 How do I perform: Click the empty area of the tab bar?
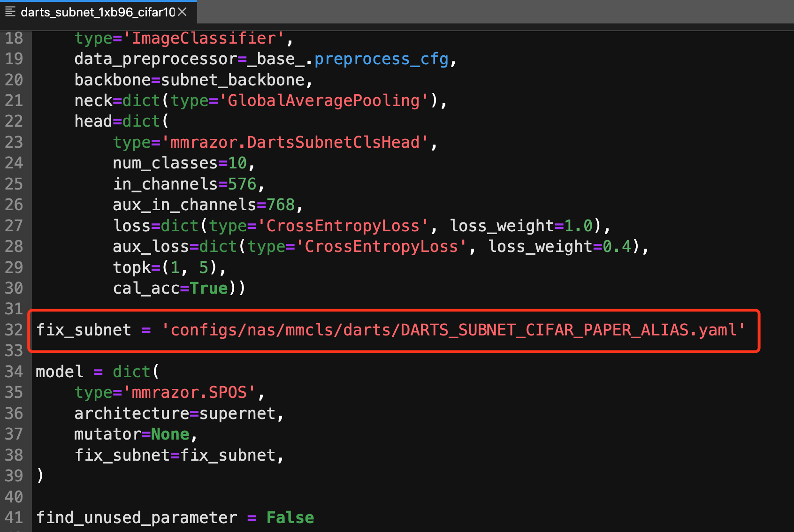coord(469,12)
